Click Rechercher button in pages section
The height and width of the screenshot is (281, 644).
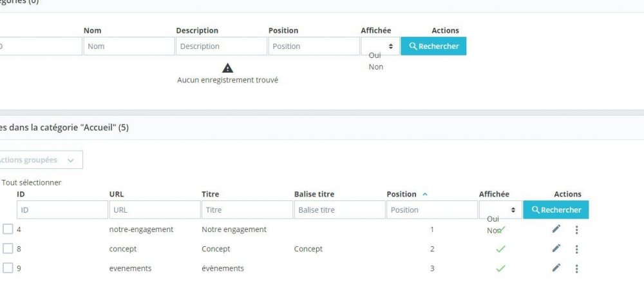[556, 210]
